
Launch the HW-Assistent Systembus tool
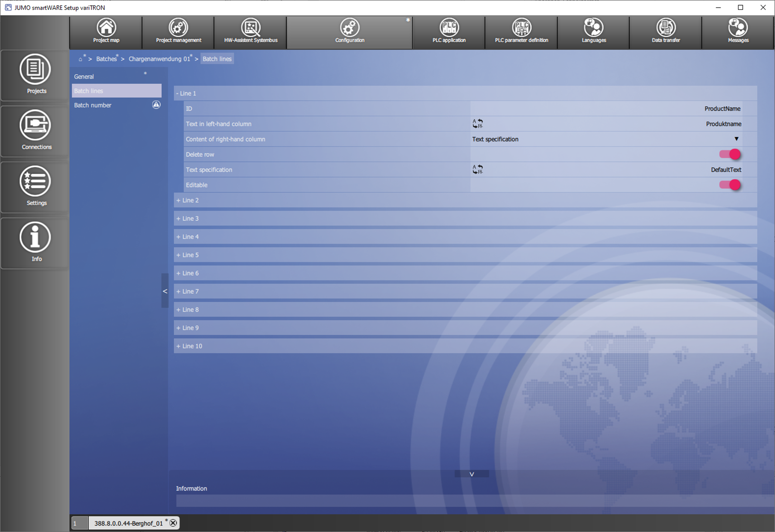[251, 32]
